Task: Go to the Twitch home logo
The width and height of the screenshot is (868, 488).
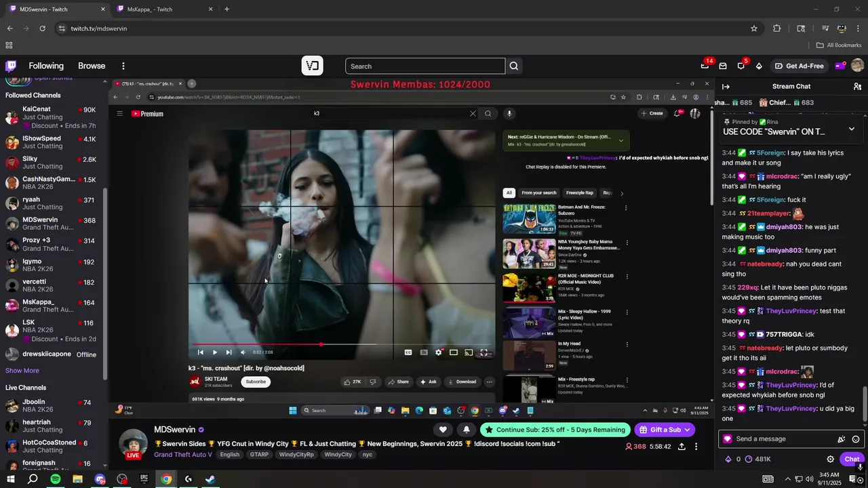Action: pyautogui.click(x=11, y=66)
